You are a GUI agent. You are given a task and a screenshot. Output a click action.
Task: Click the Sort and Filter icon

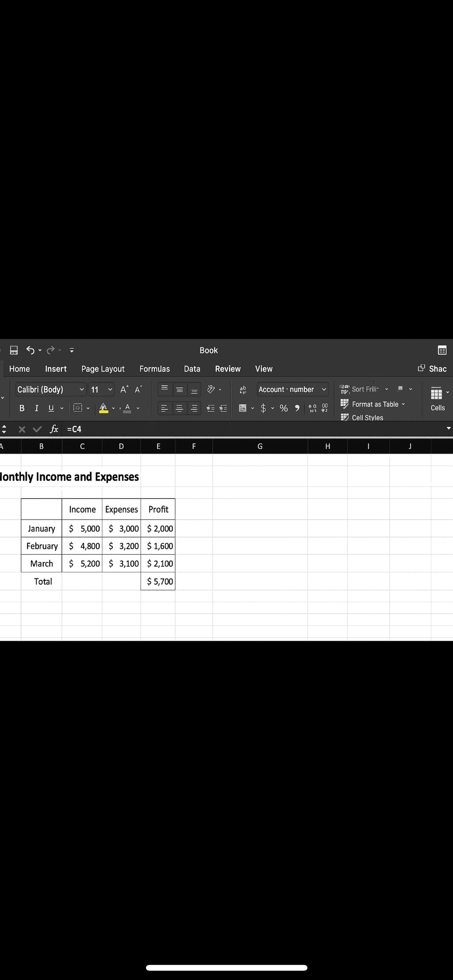[345, 389]
